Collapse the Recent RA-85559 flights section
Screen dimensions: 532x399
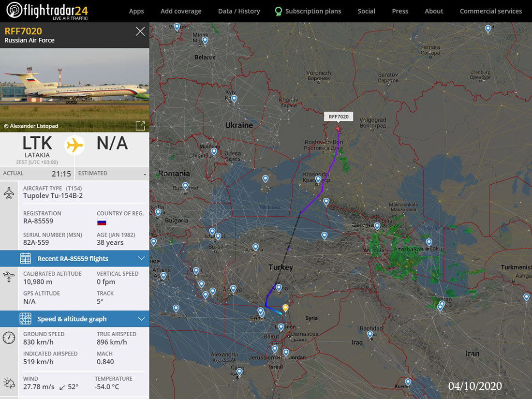pyautogui.click(x=142, y=259)
